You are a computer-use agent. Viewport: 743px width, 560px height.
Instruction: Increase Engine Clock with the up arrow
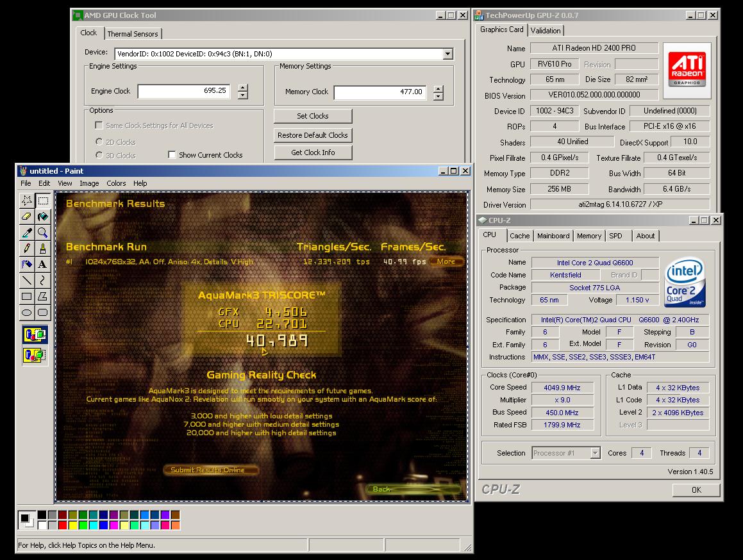click(242, 87)
